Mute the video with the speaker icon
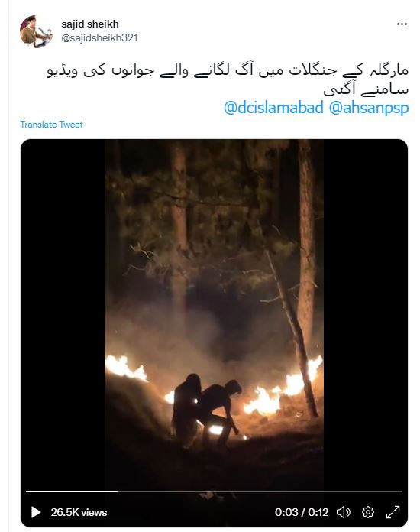Screen dimensions: 420x532 click(343, 512)
